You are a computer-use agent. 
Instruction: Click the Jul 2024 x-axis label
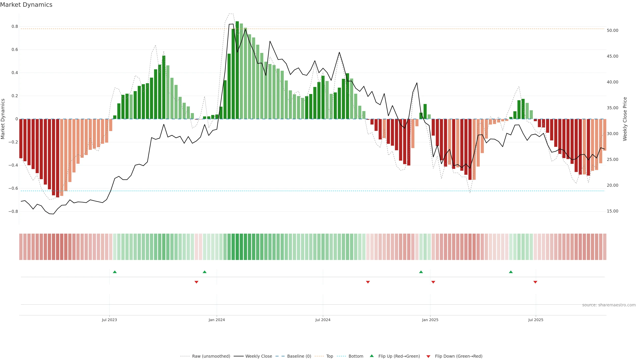(323, 320)
